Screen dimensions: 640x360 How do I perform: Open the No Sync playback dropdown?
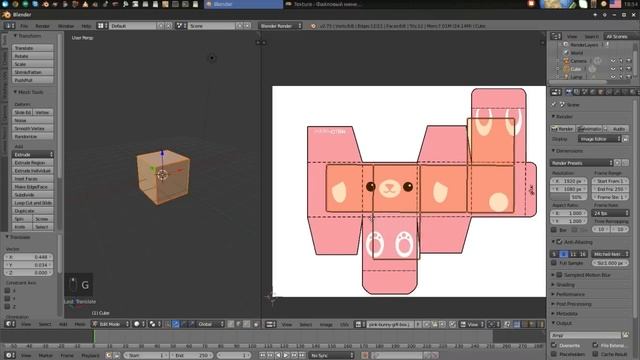pyautogui.click(x=331, y=356)
